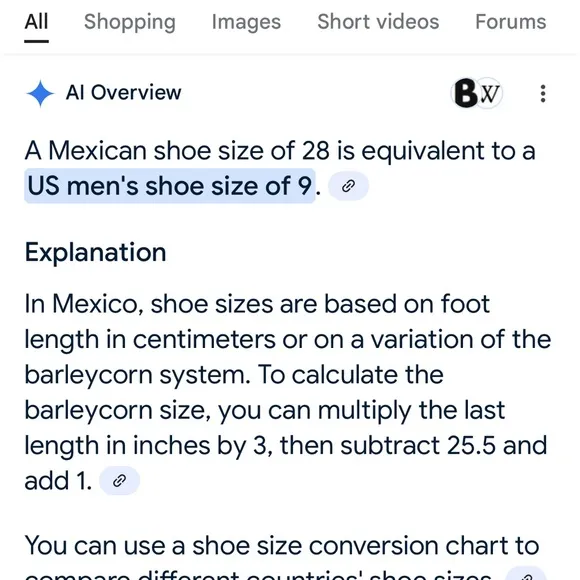Switch to the Images tab
This screenshot has height=580, width=580.
click(x=246, y=21)
